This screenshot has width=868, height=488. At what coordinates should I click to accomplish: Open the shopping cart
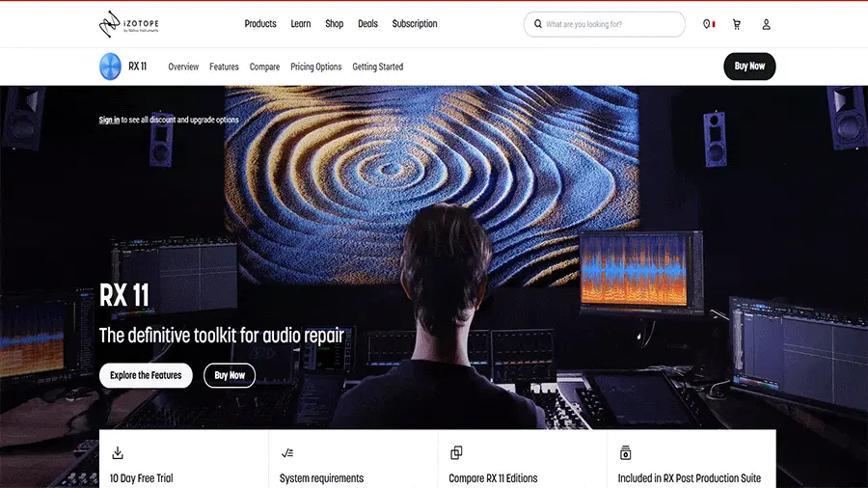[x=737, y=24]
